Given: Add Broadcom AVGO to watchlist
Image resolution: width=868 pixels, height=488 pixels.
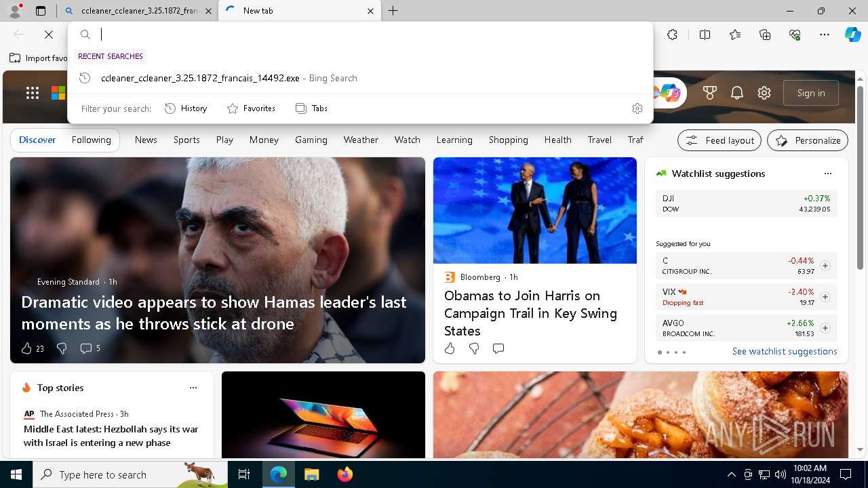Looking at the screenshot, I should (825, 328).
